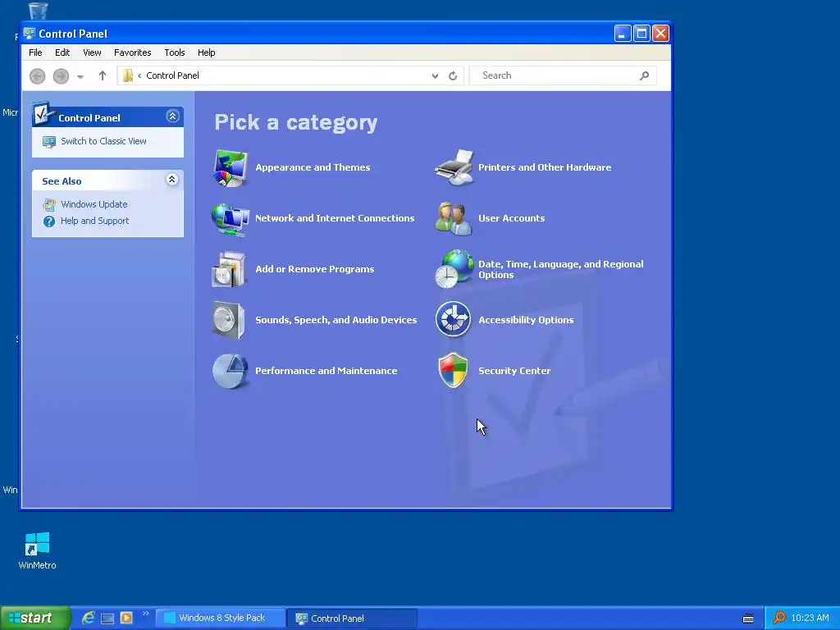The width and height of the screenshot is (840, 630).
Task: Click the Printers and Other Hardware link
Action: [545, 167]
